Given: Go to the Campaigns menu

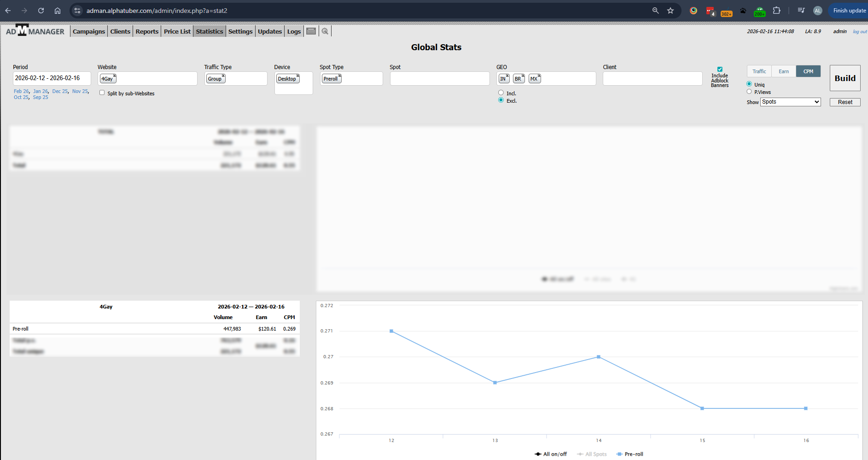Looking at the screenshot, I should click(89, 31).
